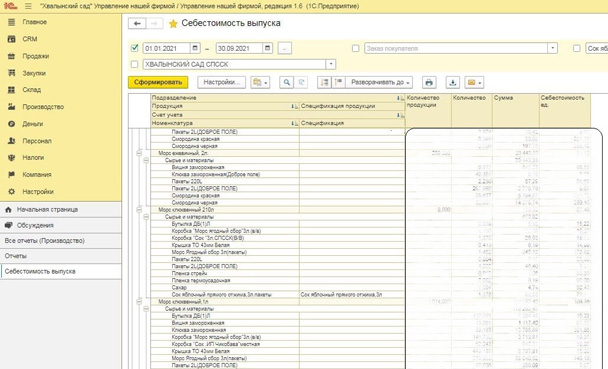The height and width of the screenshot is (369, 608).
Task: Open the Производство section in the sidebar
Action: pyautogui.click(x=43, y=107)
